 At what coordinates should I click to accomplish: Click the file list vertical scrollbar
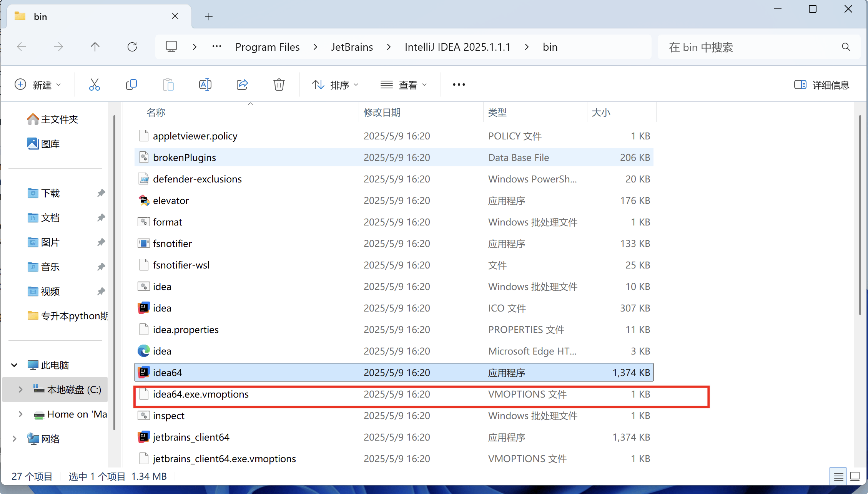(860, 215)
